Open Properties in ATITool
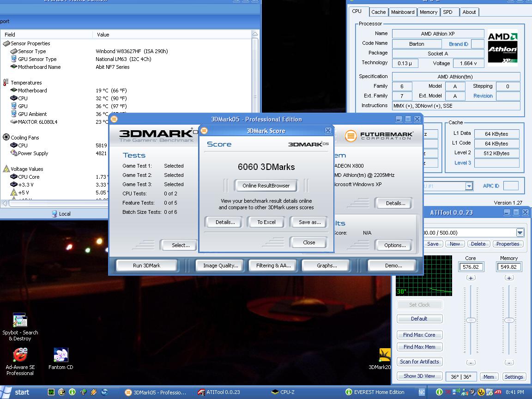The height and width of the screenshot is (399, 532). (508, 244)
